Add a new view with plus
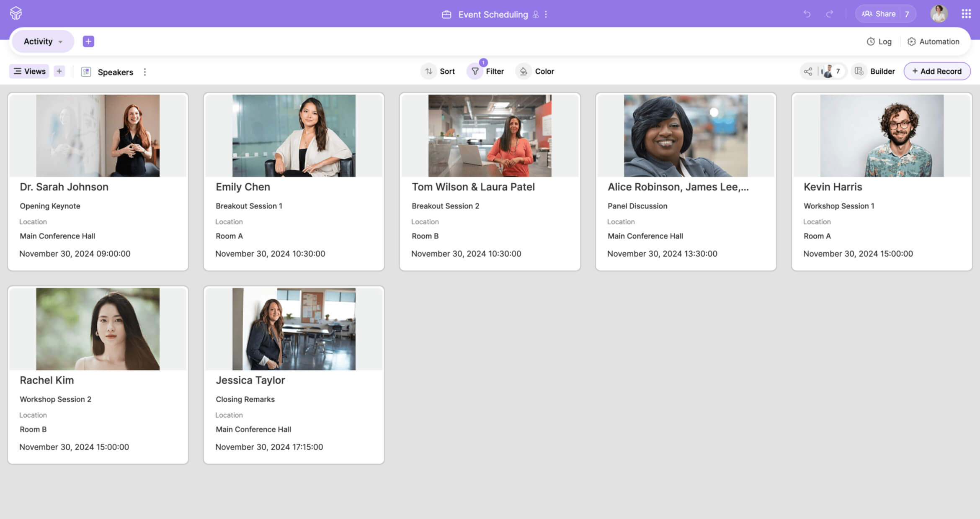Viewport: 980px width, 519px height. [x=59, y=71]
